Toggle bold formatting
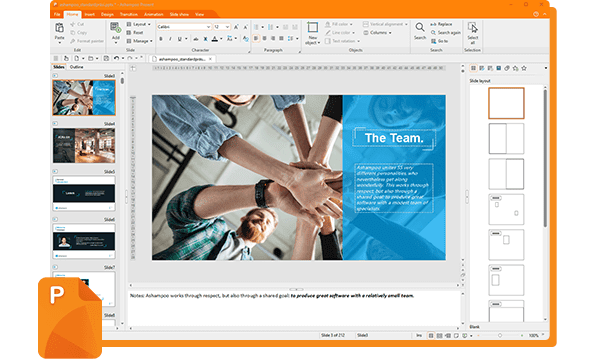The image size is (600, 360). 161,39
